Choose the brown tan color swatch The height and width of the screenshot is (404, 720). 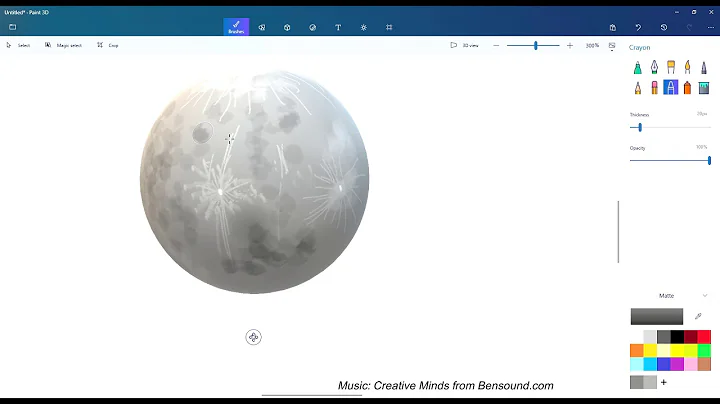(x=704, y=364)
